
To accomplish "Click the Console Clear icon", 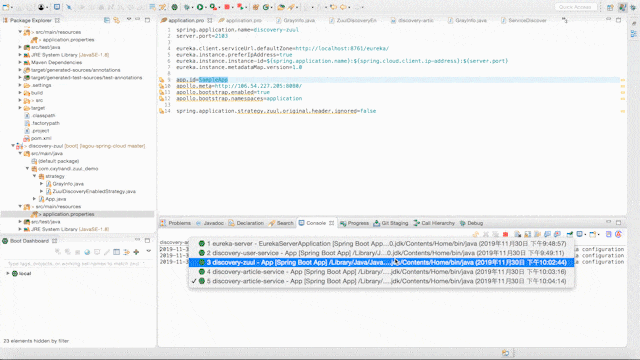I will pyautogui.click(x=518, y=234).
